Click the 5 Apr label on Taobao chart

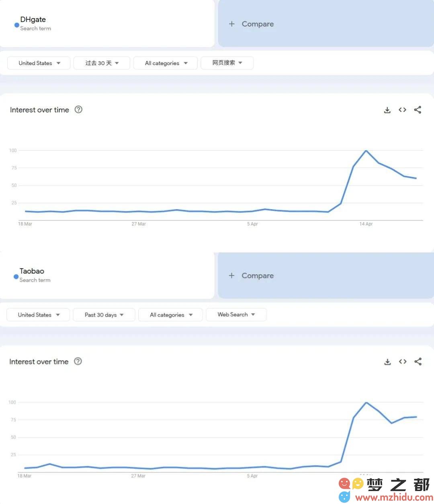(x=252, y=476)
